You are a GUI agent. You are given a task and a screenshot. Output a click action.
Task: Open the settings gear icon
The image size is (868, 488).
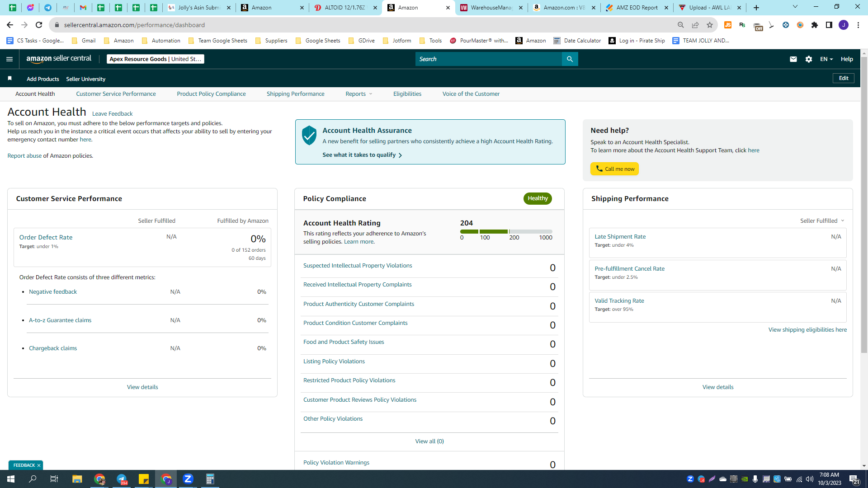pos(809,59)
